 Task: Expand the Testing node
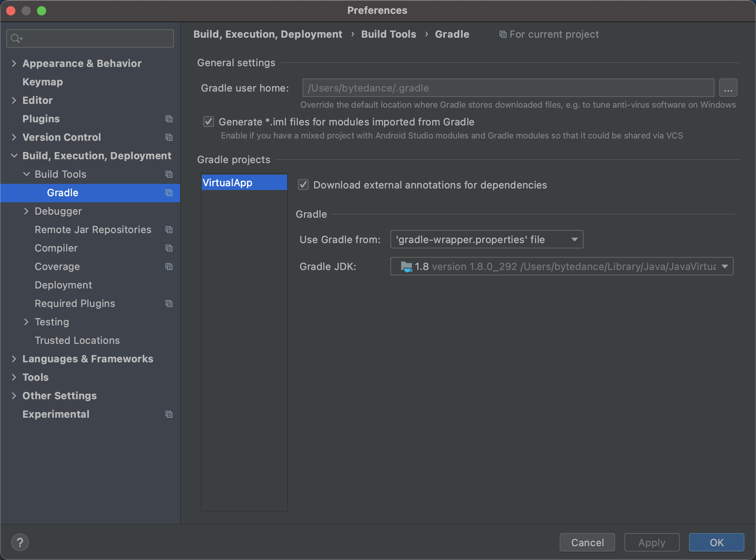26,322
